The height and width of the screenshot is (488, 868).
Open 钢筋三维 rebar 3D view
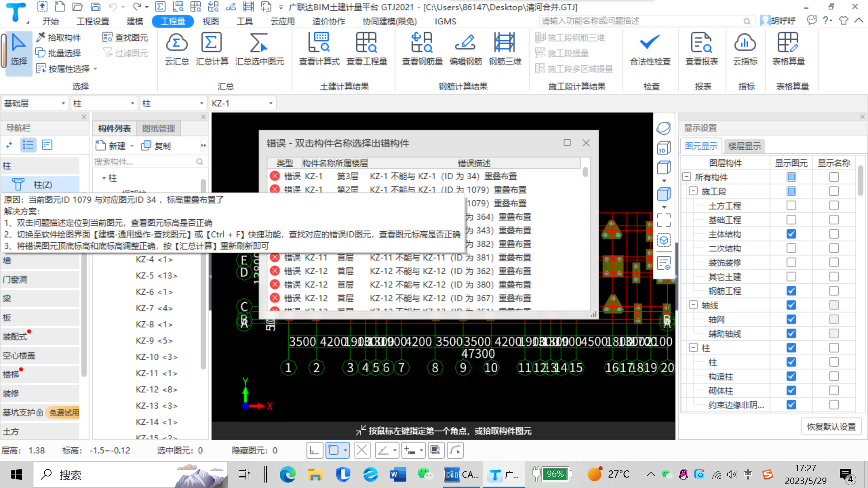(x=505, y=49)
